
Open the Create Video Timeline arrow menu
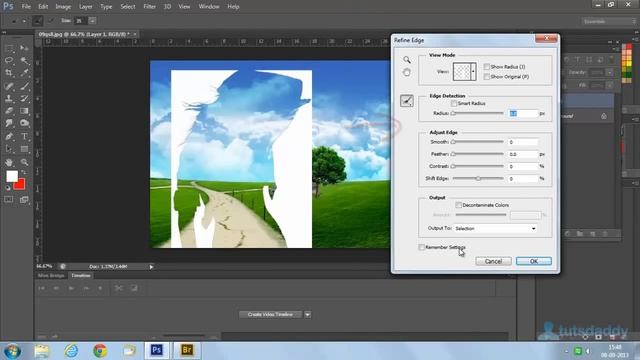coord(308,314)
